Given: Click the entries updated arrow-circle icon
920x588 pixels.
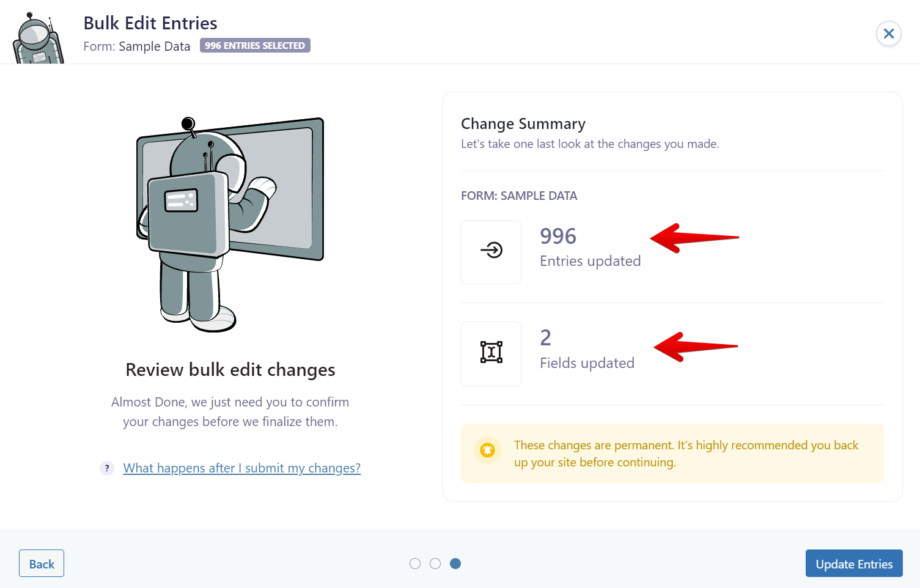Looking at the screenshot, I should (491, 251).
